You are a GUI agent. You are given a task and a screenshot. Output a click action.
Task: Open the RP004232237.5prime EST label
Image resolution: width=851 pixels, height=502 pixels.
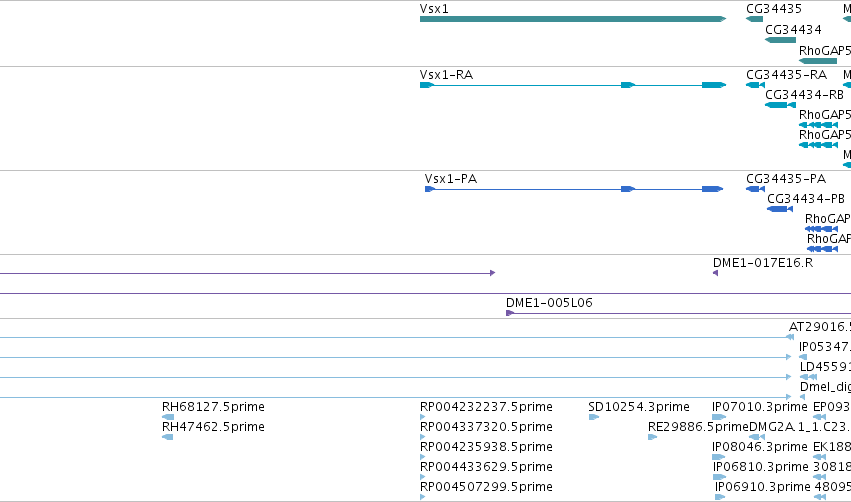pyautogui.click(x=486, y=407)
